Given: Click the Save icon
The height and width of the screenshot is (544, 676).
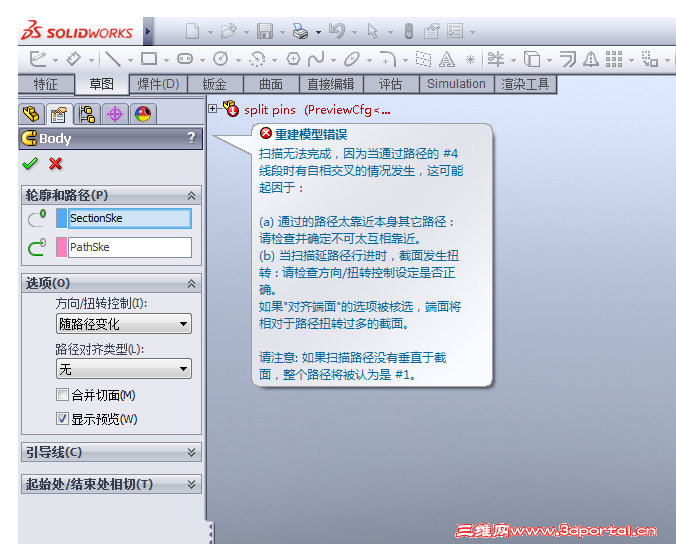Looking at the screenshot, I should coord(265,31).
